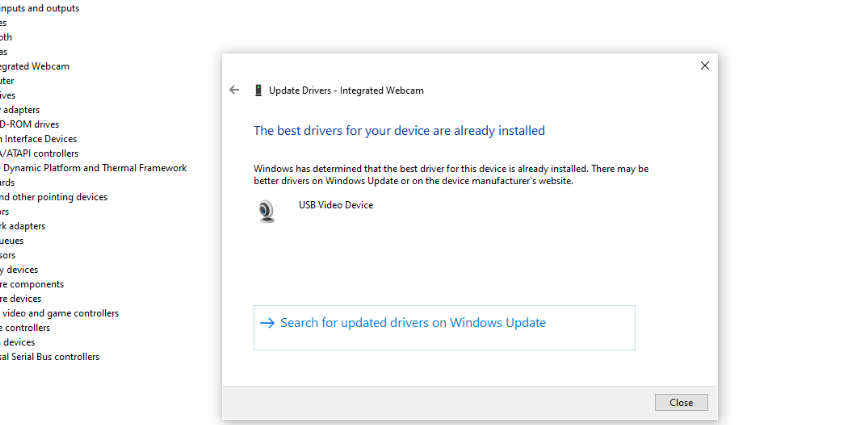Select Dynamic Platform and Thermal Framework row
The image size is (855, 425).
pos(93,167)
